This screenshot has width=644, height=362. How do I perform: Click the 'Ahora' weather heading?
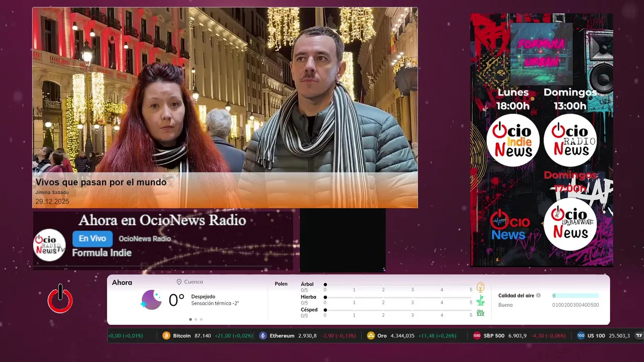(x=122, y=283)
